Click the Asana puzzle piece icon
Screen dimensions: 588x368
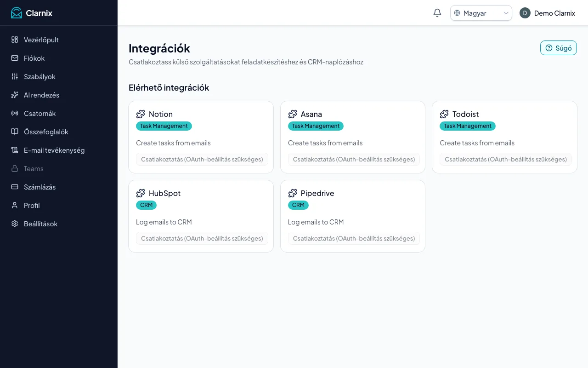click(293, 114)
